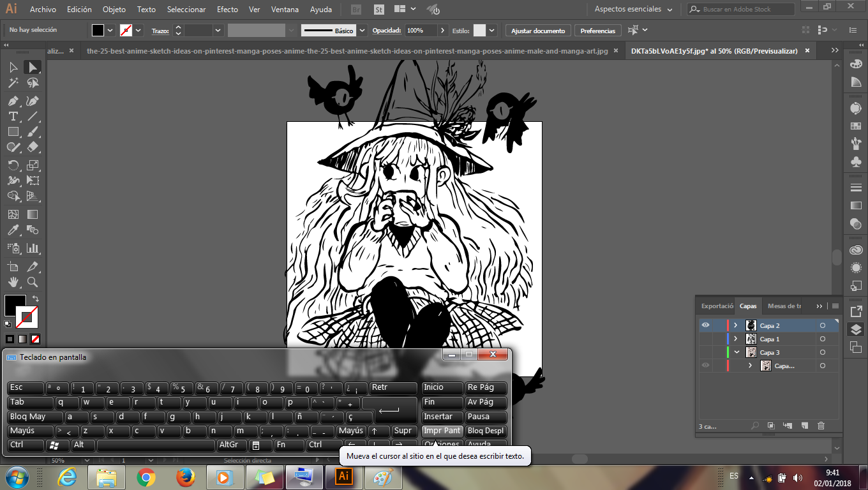Screen dimensions: 868x490
Task: Swap fill and stroke colors arrow
Action: coord(36,298)
